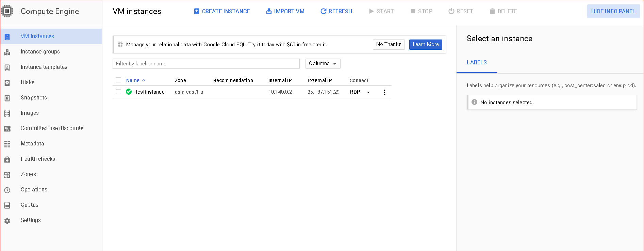Image resolution: width=644 pixels, height=251 pixels.
Task: Click the Filter by label or name field
Action: tap(206, 64)
